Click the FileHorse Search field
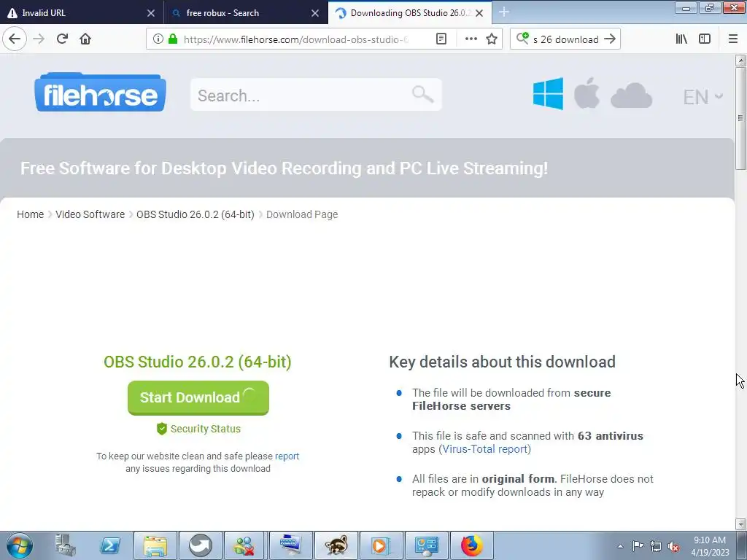 click(x=316, y=95)
